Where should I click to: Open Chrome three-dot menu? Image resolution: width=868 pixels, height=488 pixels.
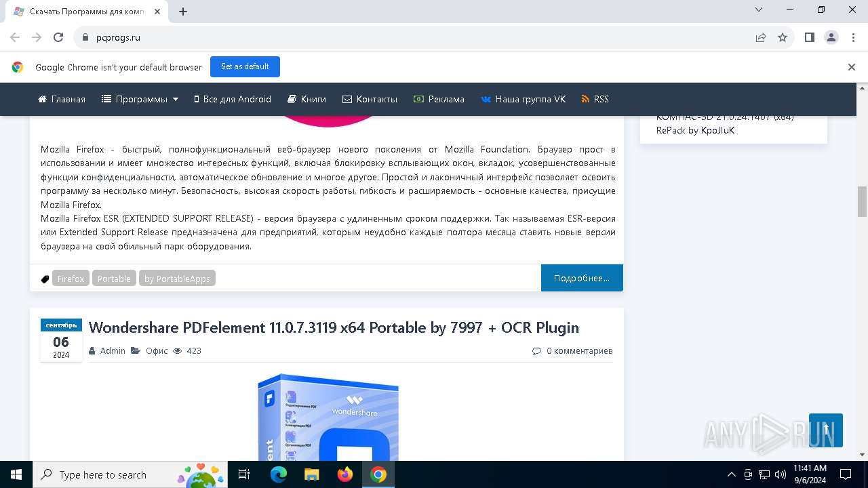853,37
